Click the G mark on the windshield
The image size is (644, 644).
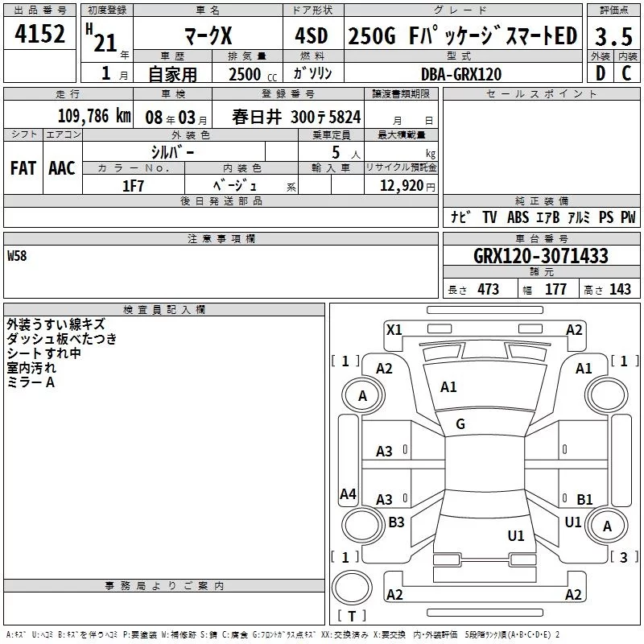click(x=460, y=424)
